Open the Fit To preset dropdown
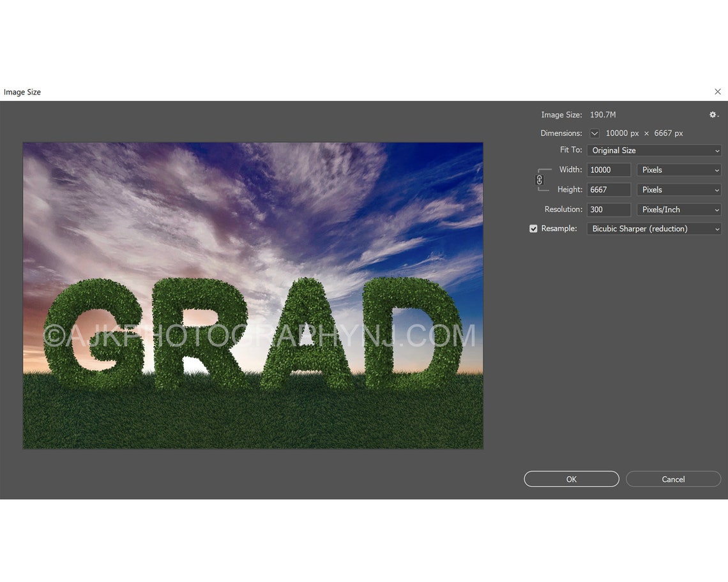 tap(653, 151)
